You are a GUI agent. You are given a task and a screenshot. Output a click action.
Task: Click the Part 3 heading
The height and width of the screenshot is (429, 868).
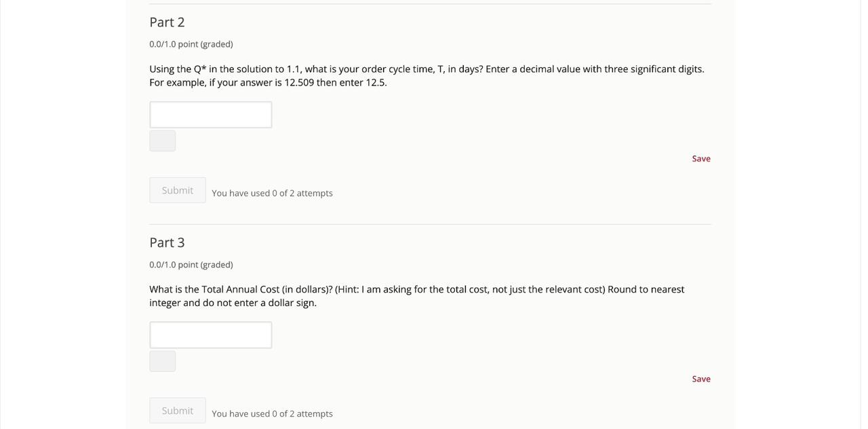coord(167,241)
